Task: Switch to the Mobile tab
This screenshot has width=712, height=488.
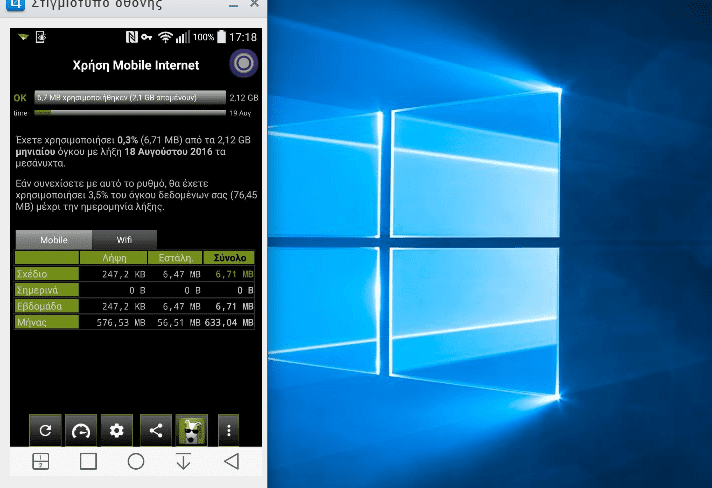Action: tap(54, 240)
